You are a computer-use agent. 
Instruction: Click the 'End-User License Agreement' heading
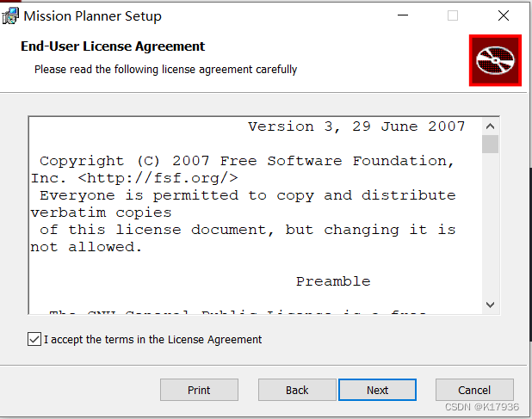pyautogui.click(x=113, y=46)
